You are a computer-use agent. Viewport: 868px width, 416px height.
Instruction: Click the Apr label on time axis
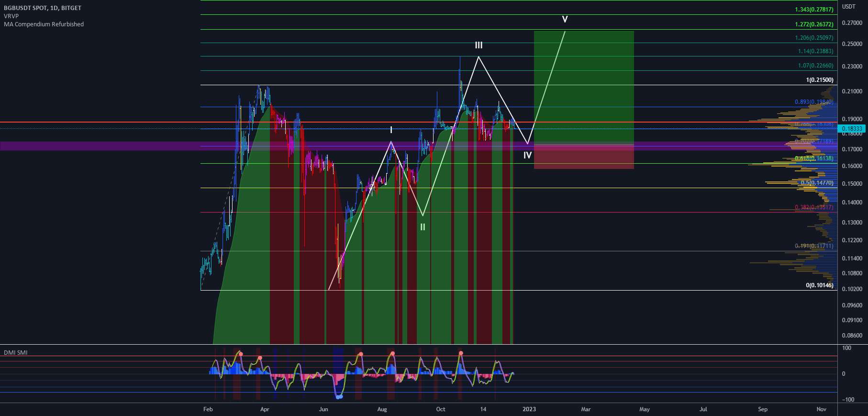[265, 409]
